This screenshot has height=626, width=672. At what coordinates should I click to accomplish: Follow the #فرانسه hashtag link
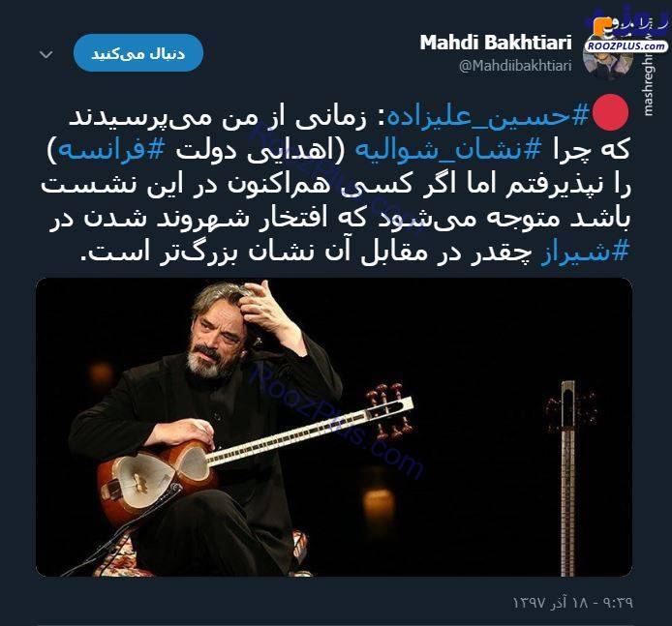pos(106,150)
